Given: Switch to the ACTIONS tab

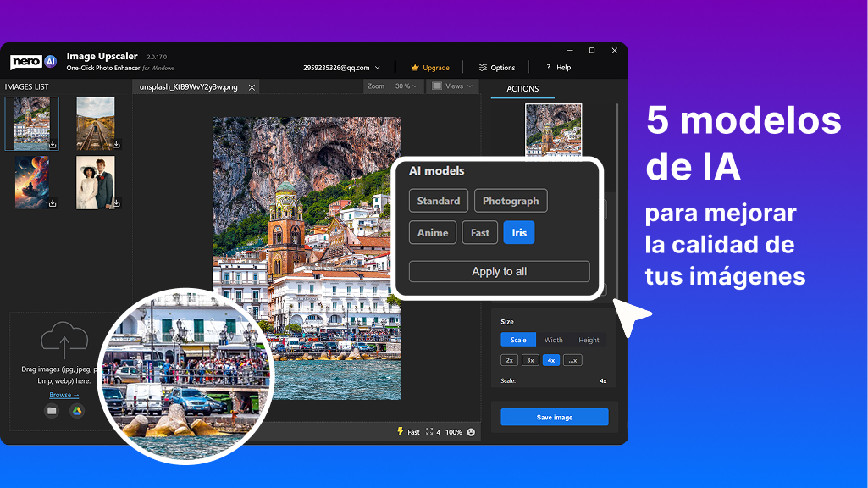Looking at the screenshot, I should click(523, 88).
